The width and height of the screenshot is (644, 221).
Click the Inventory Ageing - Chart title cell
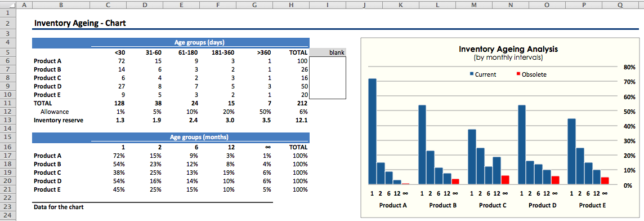click(80, 24)
